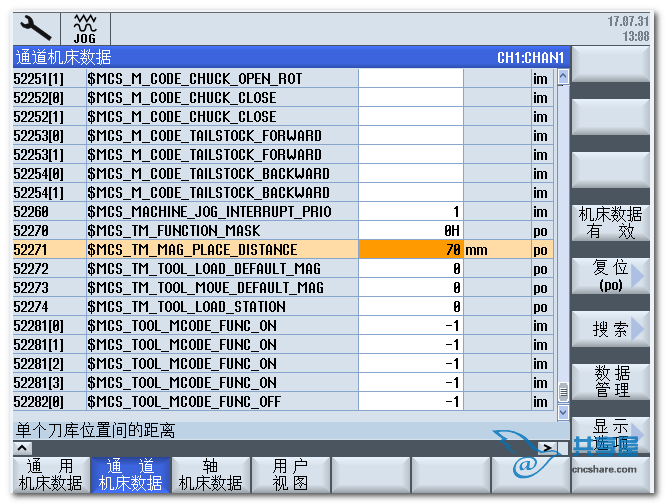This screenshot has height=504, width=665.
Task: Click the vertical scrollbar track of the list
Action: (x=562, y=240)
